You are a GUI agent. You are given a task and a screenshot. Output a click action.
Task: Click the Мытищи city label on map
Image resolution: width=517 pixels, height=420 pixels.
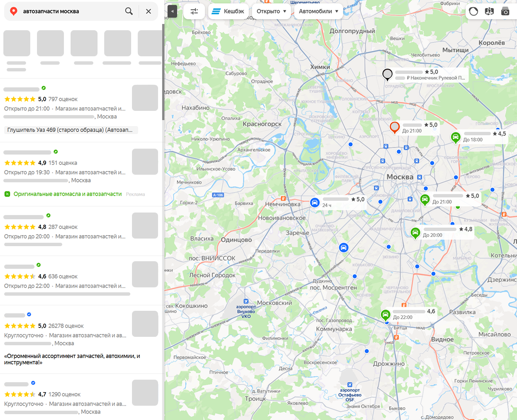pyautogui.click(x=455, y=50)
